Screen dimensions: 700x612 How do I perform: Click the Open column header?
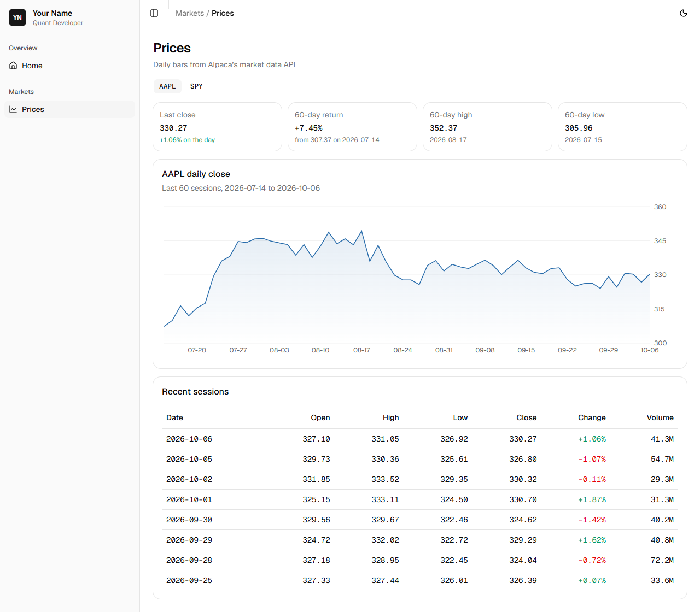(320, 417)
